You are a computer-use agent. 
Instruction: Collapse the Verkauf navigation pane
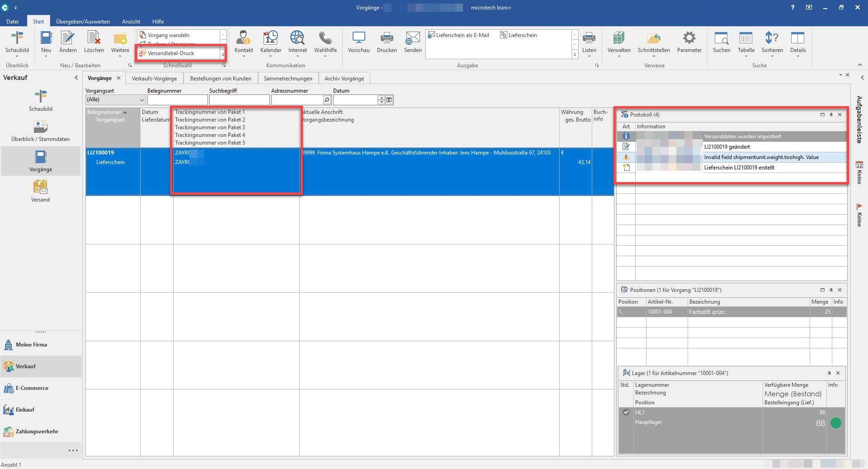[76, 78]
